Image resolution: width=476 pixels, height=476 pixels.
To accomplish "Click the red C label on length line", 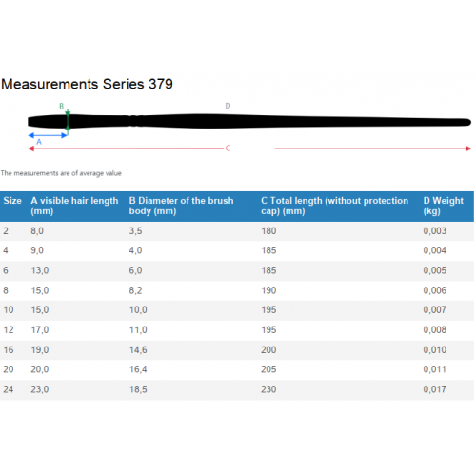I will 228,149.
